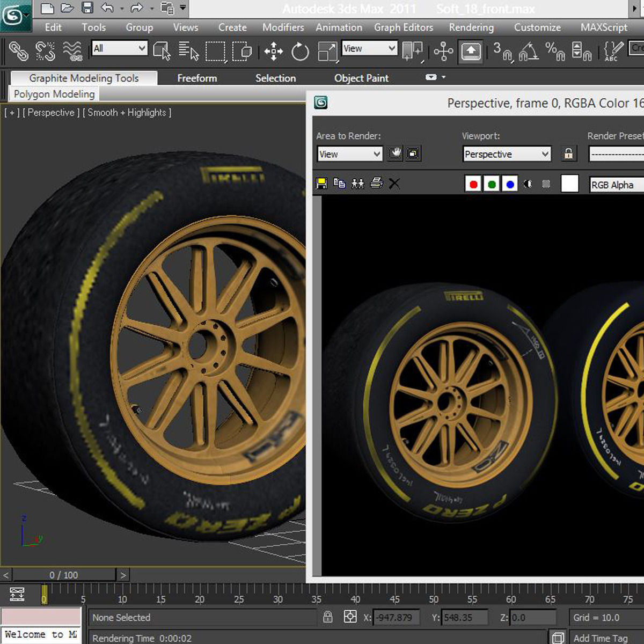Open the render Viewport Perspective dropdown
The width and height of the screenshot is (644, 644).
tap(507, 154)
